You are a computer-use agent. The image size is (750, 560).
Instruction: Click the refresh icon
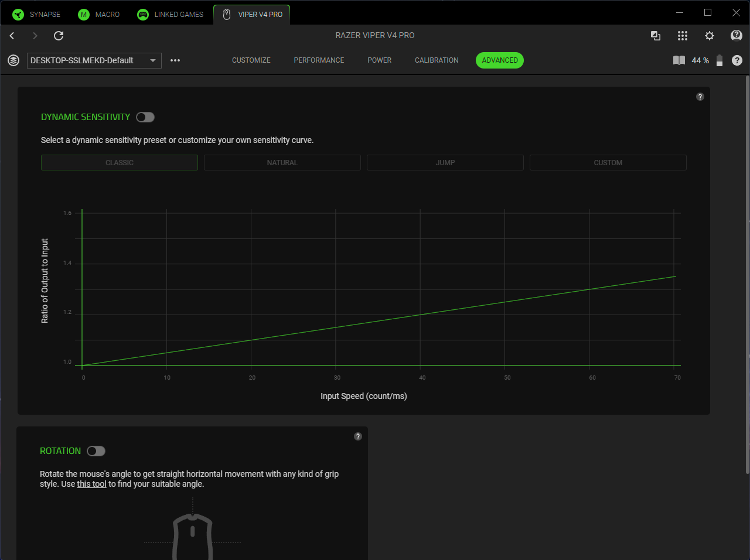click(59, 36)
